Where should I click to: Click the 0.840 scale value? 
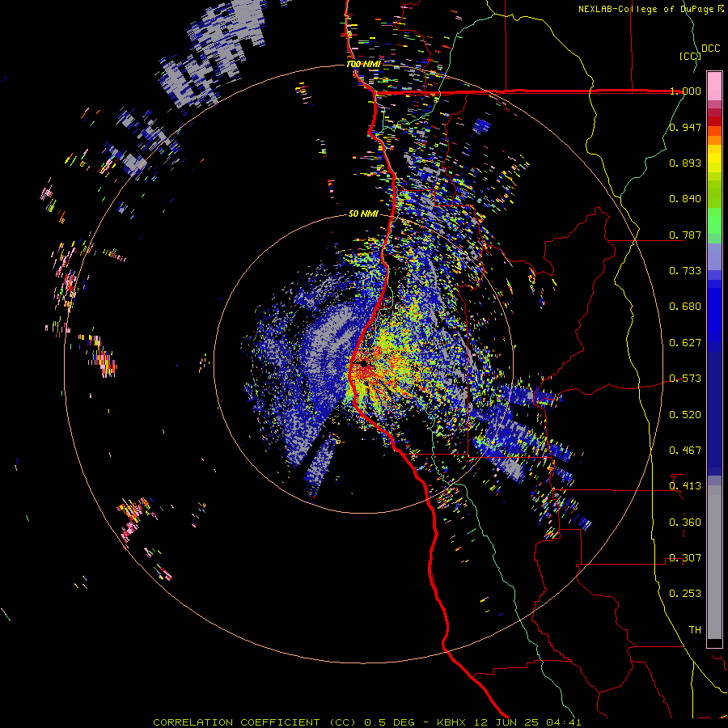tap(685, 199)
